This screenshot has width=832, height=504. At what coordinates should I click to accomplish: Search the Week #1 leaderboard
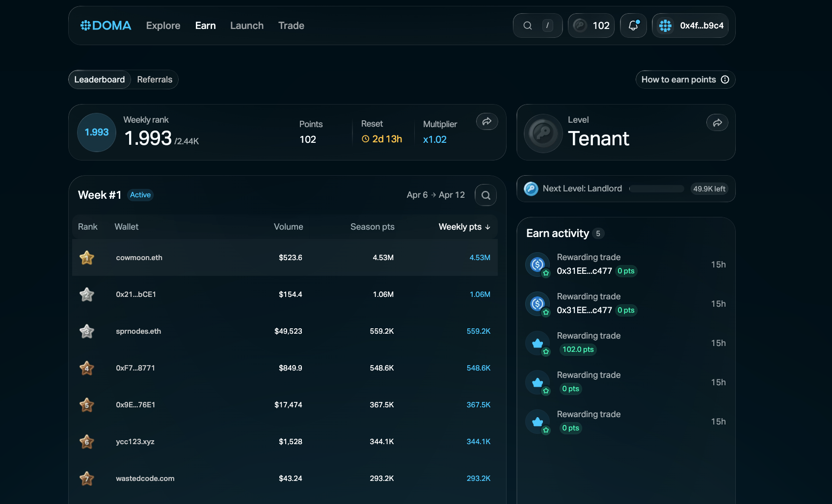pyautogui.click(x=485, y=195)
